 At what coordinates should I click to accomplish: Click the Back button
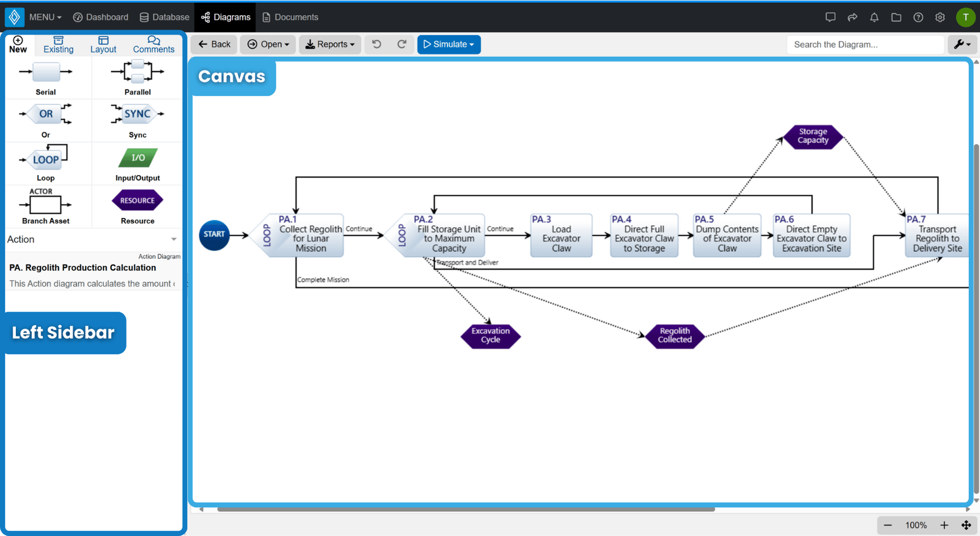pyautogui.click(x=214, y=44)
